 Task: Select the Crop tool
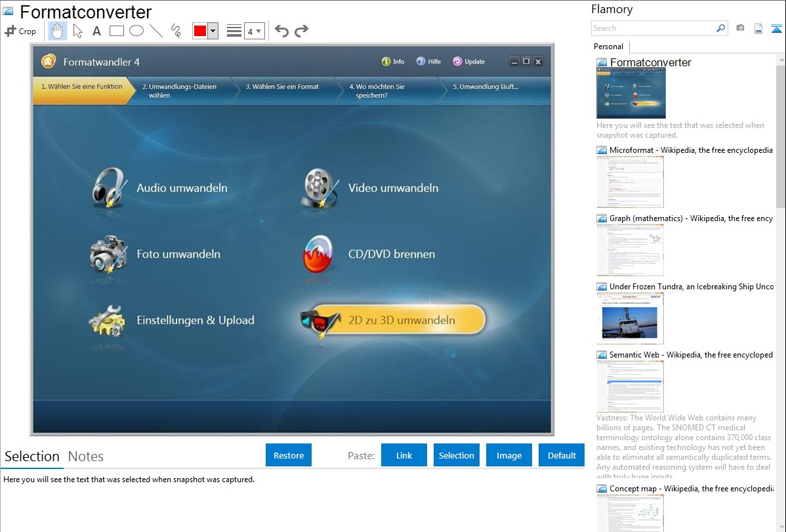(20, 31)
